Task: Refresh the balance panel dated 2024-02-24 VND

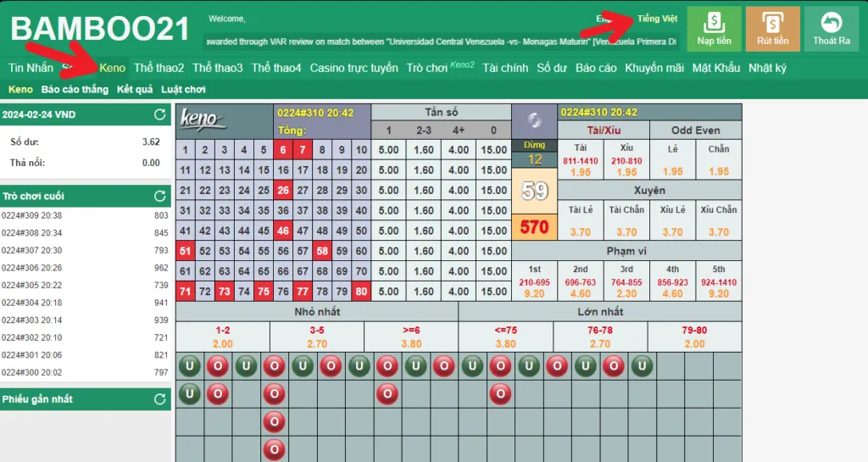Action: tap(159, 114)
